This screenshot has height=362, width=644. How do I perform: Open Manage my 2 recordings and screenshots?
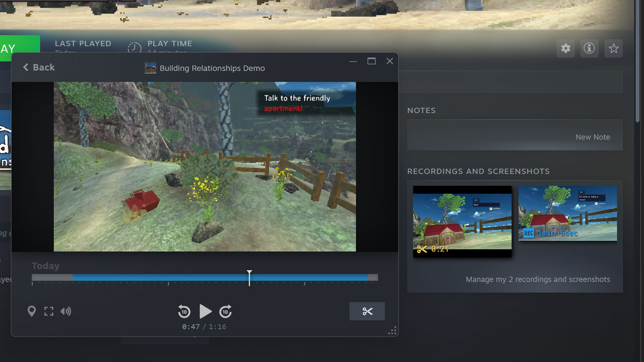(538, 279)
